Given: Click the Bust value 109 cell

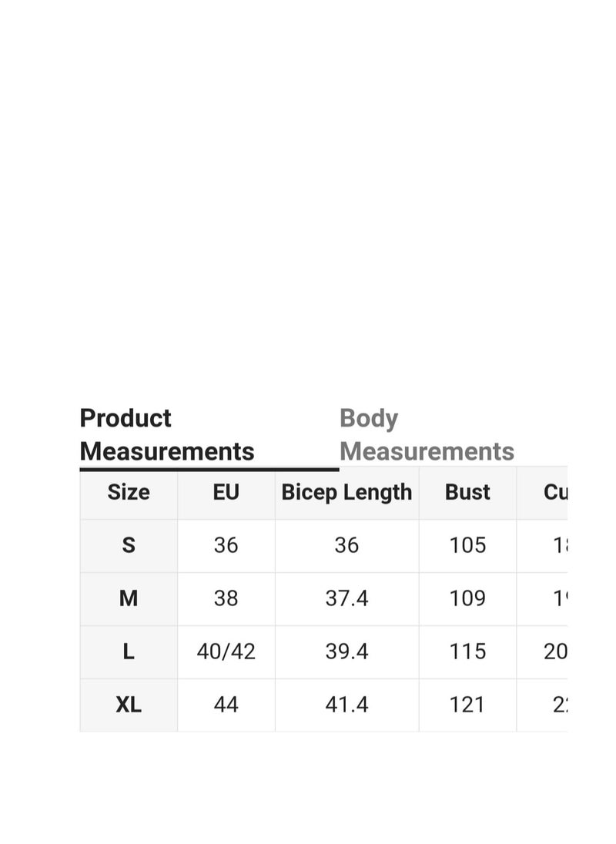Looking at the screenshot, I should (x=467, y=598).
